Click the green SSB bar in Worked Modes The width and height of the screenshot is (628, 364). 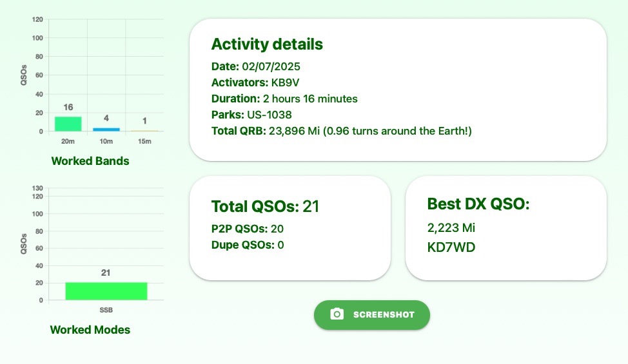click(106, 291)
